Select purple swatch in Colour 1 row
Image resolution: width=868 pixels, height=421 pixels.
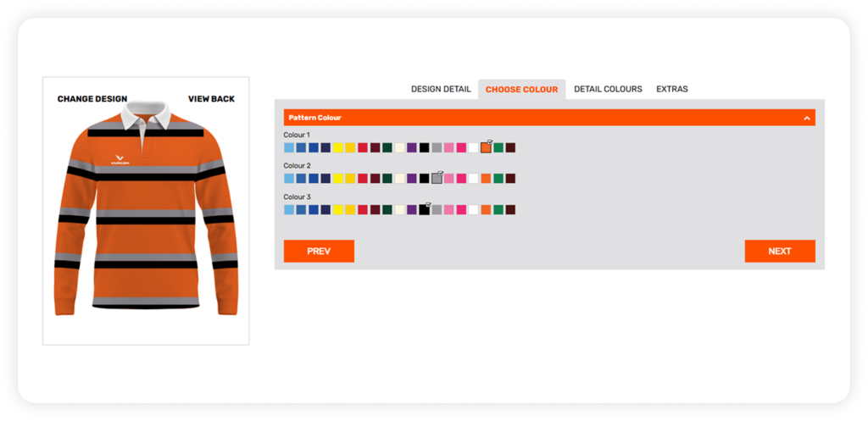(x=412, y=148)
